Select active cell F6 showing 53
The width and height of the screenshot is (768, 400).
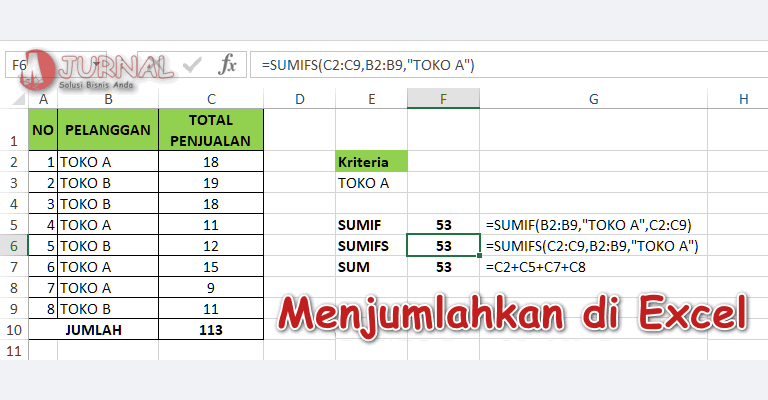pyautogui.click(x=443, y=246)
